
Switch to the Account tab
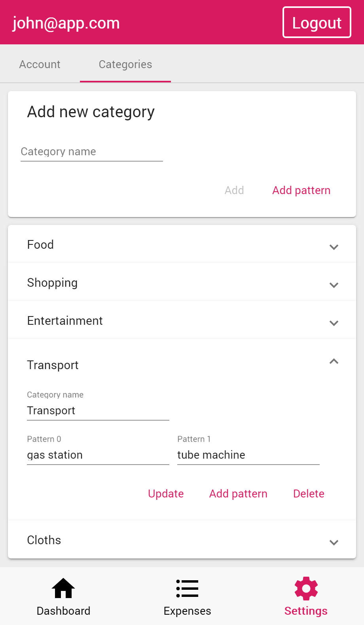(x=40, y=64)
